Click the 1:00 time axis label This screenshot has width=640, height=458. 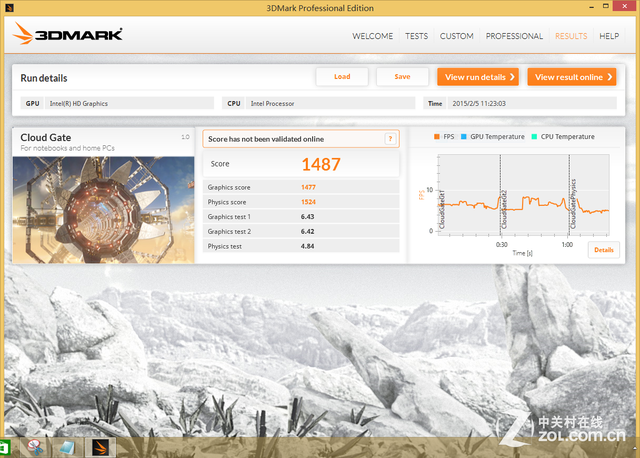click(567, 245)
